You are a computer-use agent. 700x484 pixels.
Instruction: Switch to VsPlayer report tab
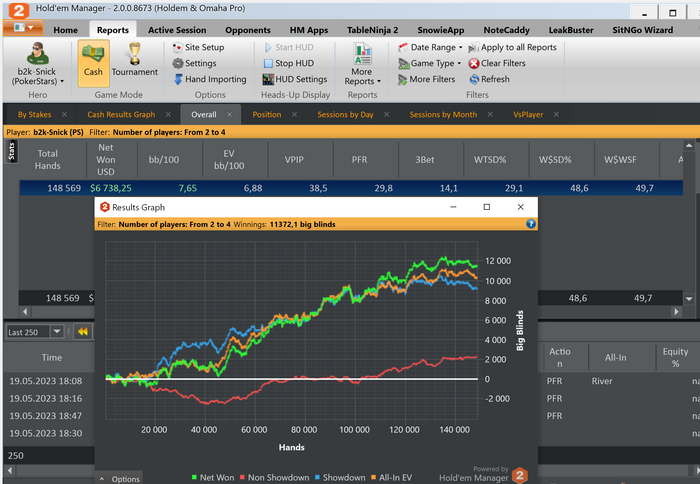(x=528, y=115)
